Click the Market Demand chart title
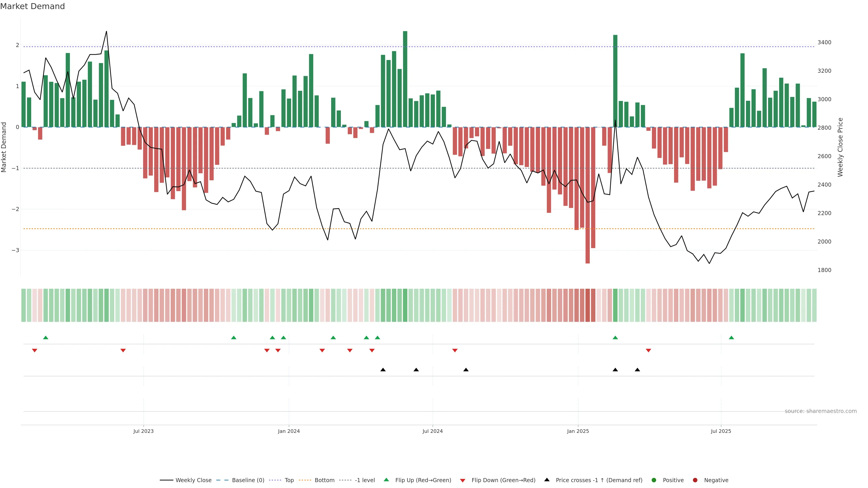The width and height of the screenshot is (868, 488). (x=32, y=6)
